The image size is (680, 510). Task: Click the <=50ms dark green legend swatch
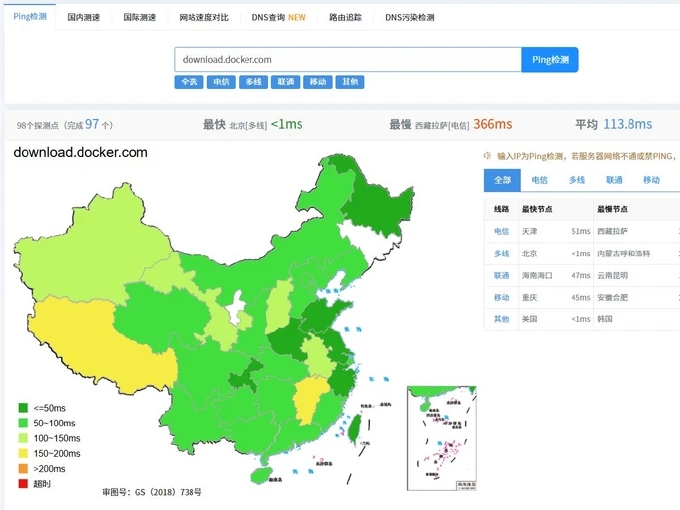23,408
